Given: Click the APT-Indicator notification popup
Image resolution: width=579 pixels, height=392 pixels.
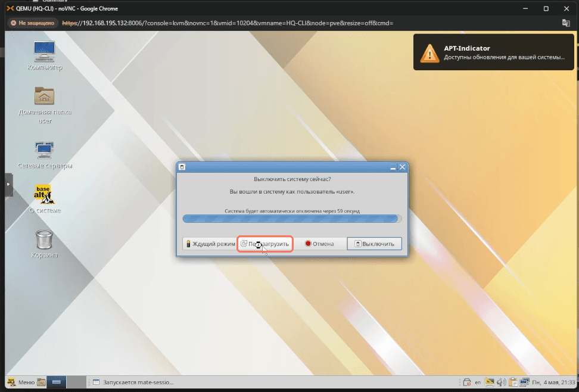Looking at the screenshot, I should (494, 52).
